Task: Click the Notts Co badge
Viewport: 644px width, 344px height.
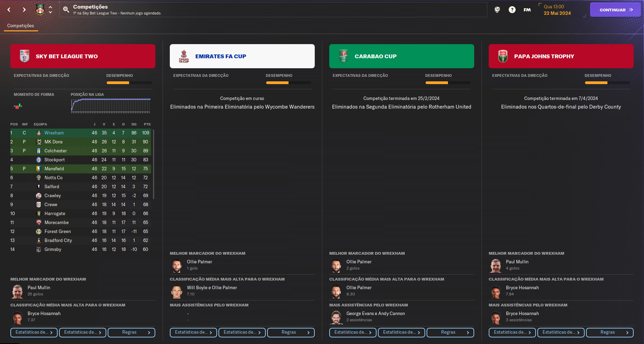Action: tap(39, 178)
